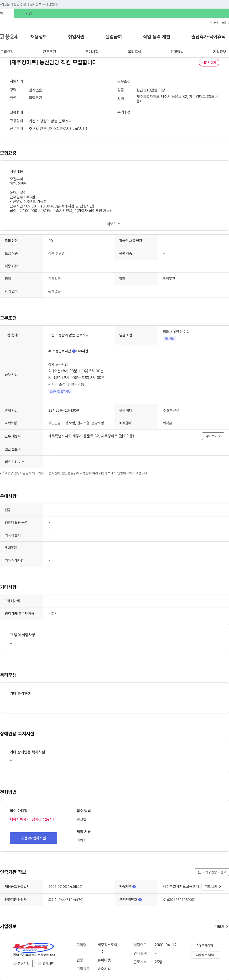The height and width of the screenshot is (980, 229).
Task: Add company to favorites with 관심기업 star button
Action: click(21, 964)
